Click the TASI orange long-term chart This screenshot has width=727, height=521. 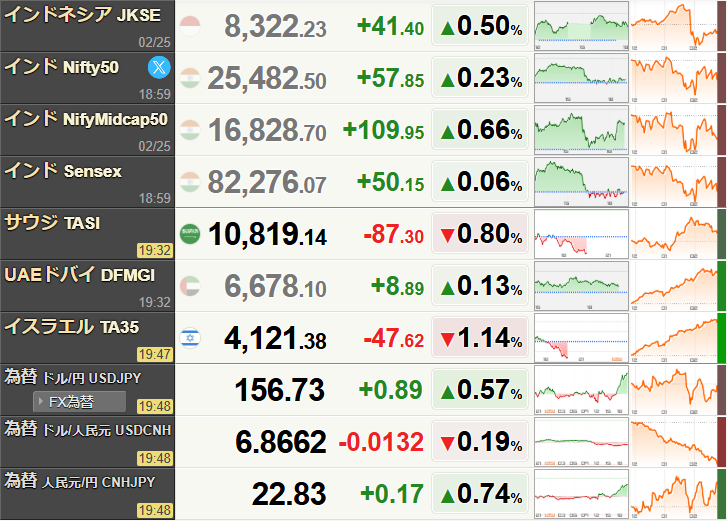pyautogui.click(x=674, y=234)
